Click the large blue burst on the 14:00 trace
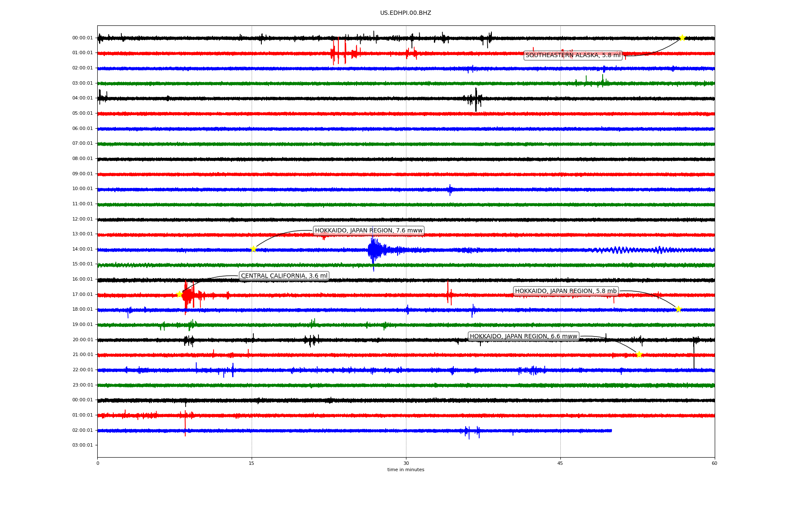The height and width of the screenshot is (508, 812). click(374, 250)
